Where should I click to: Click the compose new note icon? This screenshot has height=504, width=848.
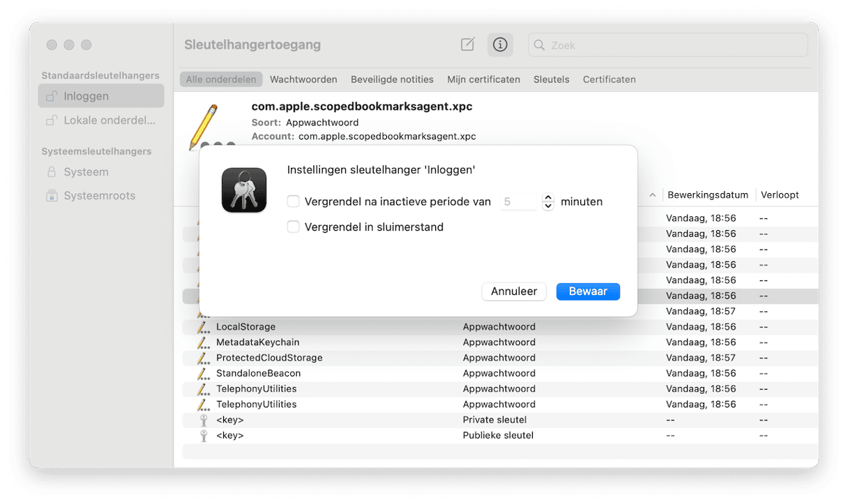coord(468,45)
